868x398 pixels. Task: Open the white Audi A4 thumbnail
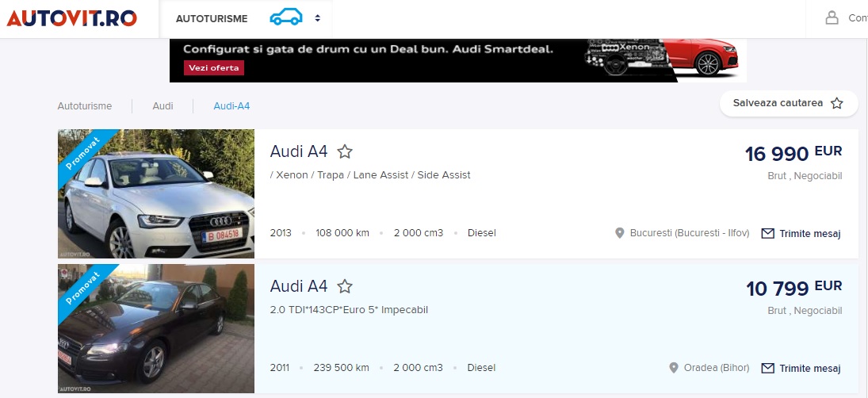156,194
